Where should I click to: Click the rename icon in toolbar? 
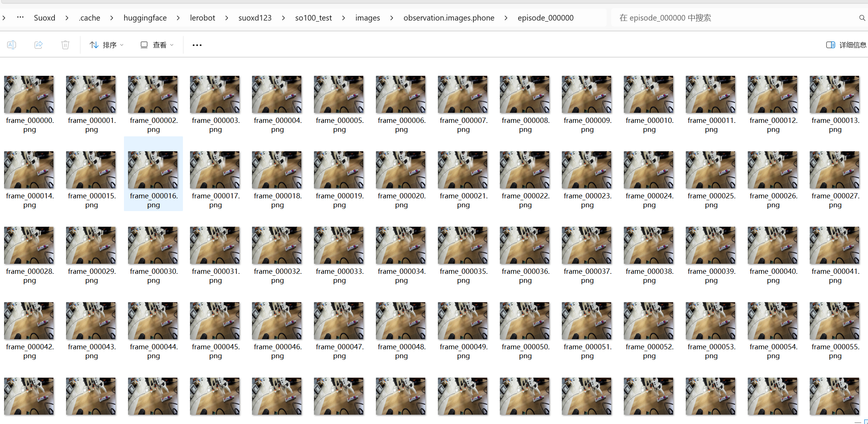(x=12, y=45)
